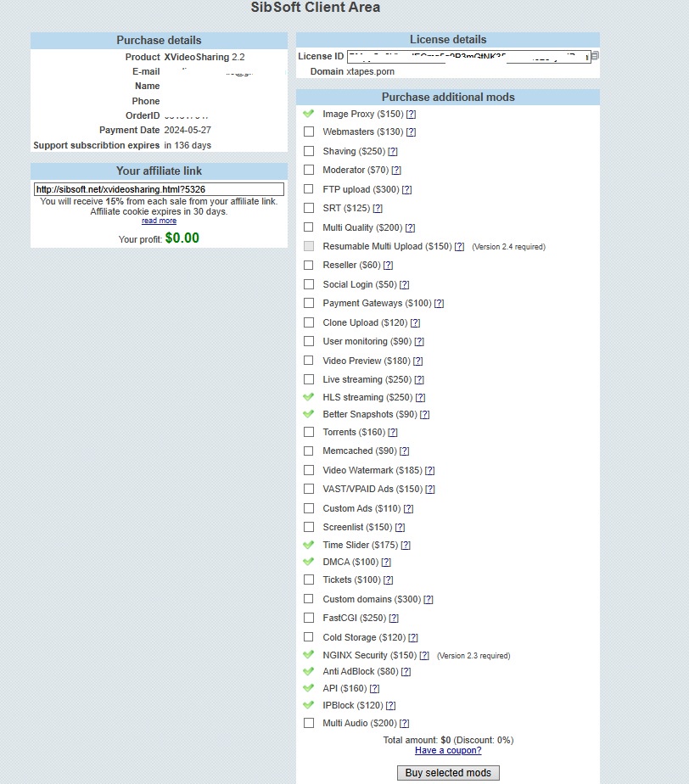Open the Clone Upload help [?] link

point(416,323)
